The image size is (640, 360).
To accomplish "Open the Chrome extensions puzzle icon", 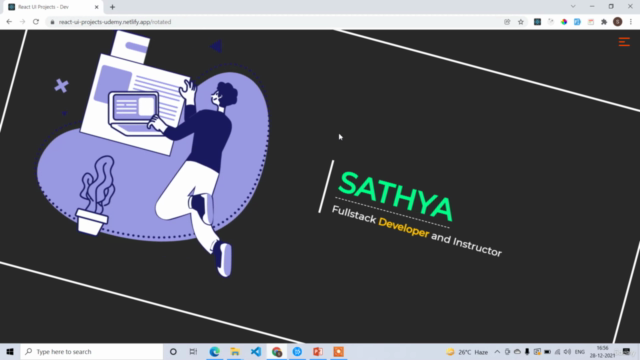I will pyautogui.click(x=604, y=22).
